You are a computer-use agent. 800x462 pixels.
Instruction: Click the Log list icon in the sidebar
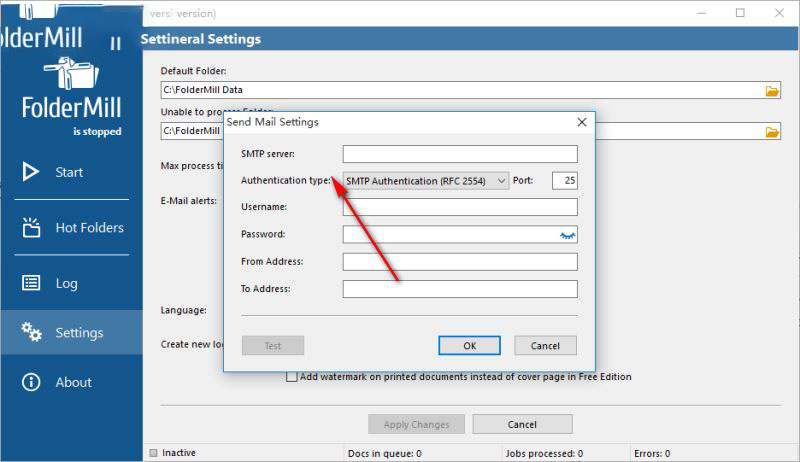tap(31, 283)
